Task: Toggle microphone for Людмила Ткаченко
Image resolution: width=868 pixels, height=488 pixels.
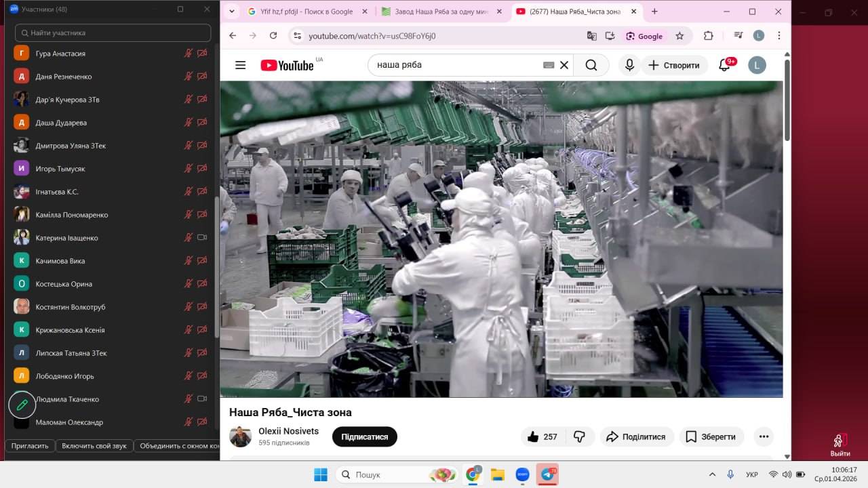Action: coord(189,399)
